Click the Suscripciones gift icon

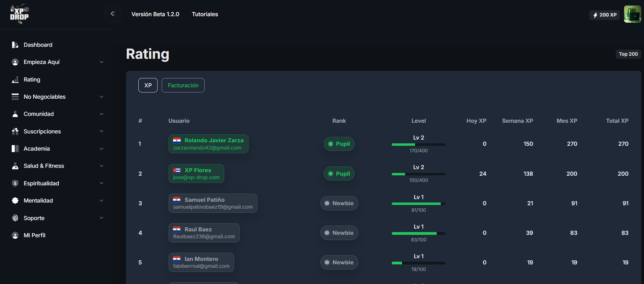coord(15,131)
